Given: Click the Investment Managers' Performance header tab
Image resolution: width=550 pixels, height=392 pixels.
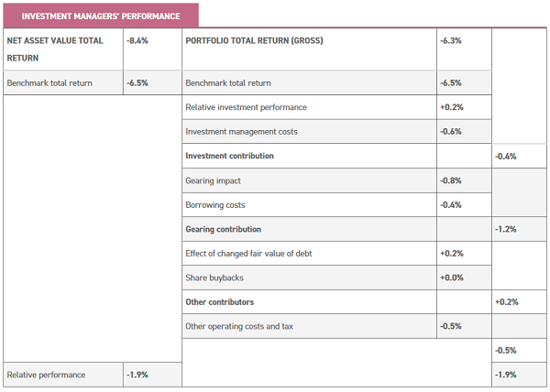Looking at the screenshot, I should click(x=100, y=16).
